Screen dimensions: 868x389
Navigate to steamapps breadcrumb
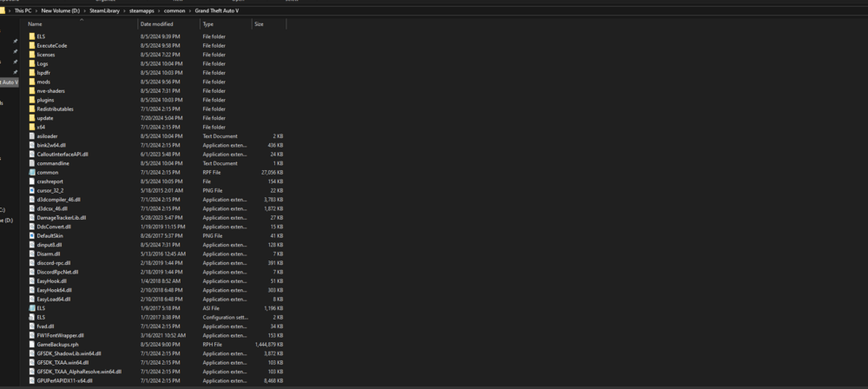pyautogui.click(x=141, y=10)
